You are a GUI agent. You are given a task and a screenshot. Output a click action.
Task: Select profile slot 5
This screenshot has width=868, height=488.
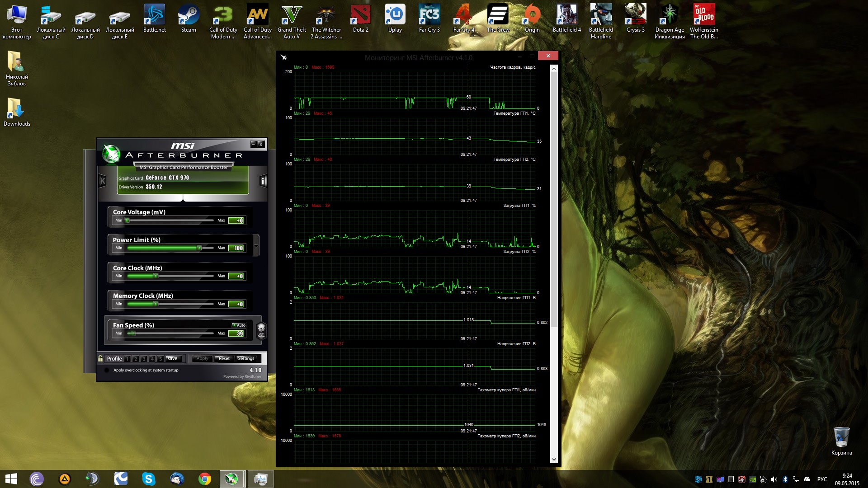(160, 359)
